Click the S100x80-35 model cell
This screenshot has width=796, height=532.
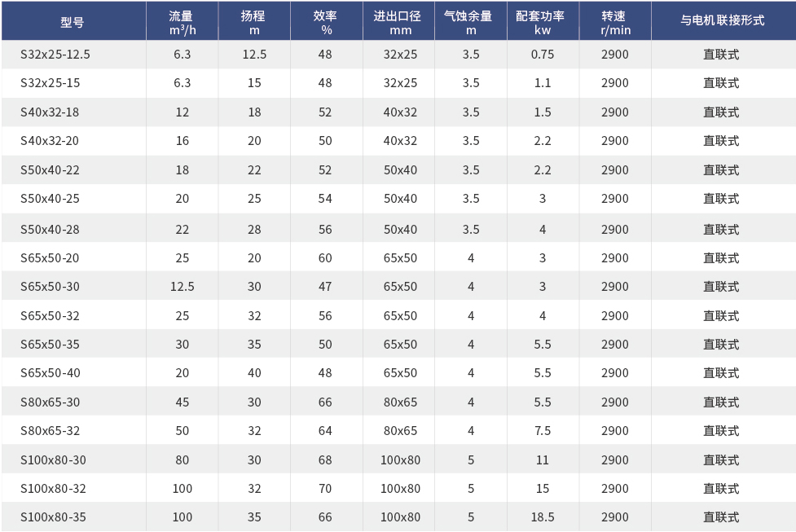tap(53, 517)
